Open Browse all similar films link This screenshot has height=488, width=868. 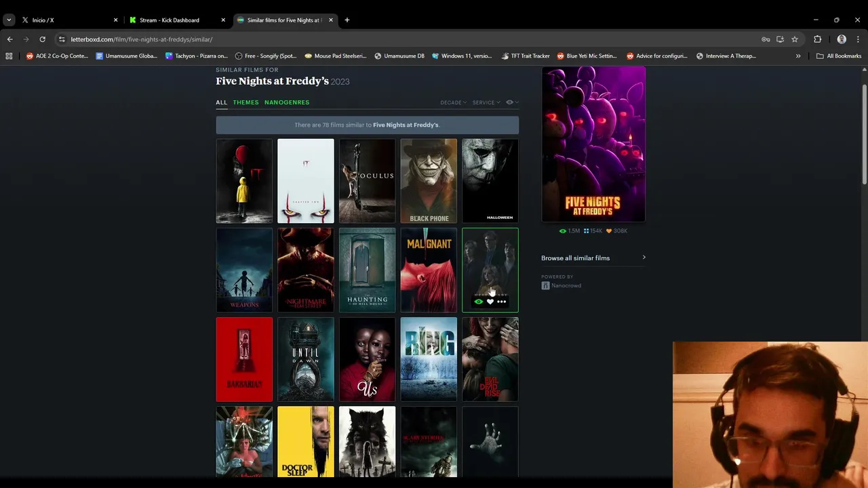coord(575,258)
